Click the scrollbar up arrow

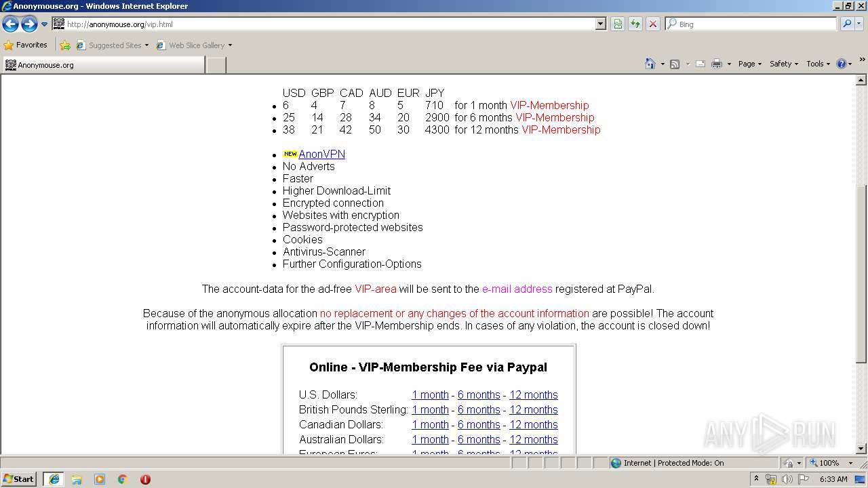(x=861, y=81)
